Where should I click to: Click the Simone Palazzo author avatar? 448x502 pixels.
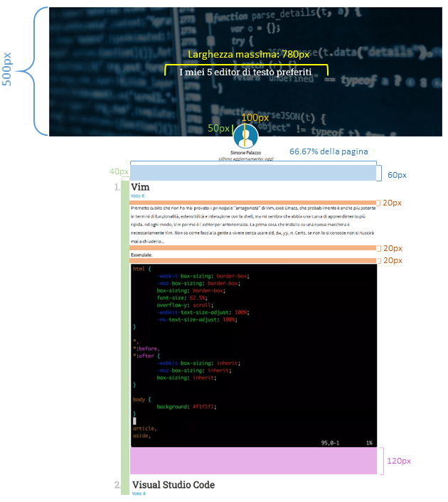pyautogui.click(x=245, y=135)
